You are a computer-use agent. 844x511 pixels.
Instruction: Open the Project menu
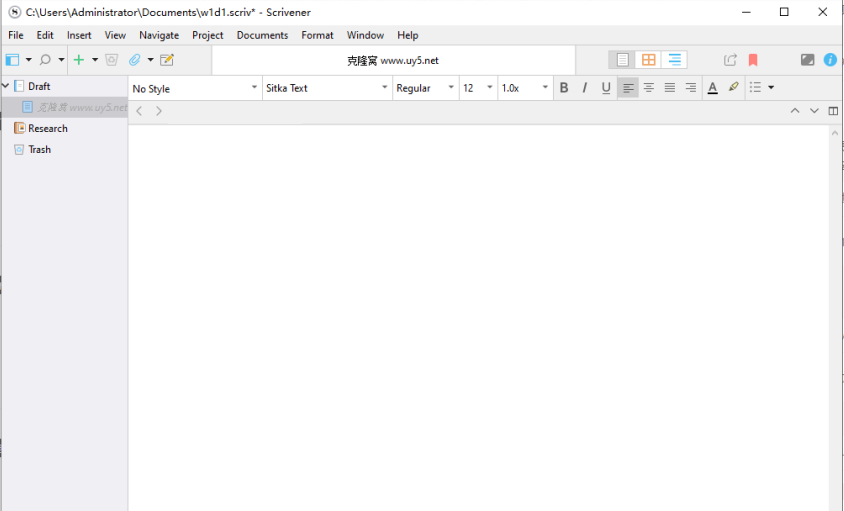pyautogui.click(x=208, y=35)
